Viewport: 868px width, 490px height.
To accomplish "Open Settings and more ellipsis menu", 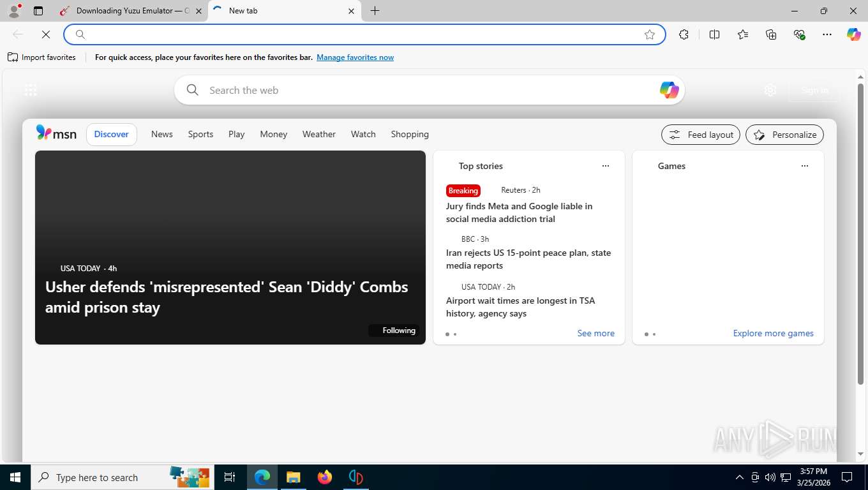I will tap(827, 34).
